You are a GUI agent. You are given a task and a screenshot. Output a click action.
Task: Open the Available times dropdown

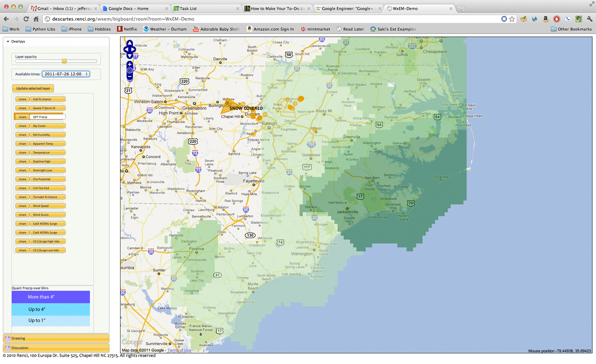[66, 74]
